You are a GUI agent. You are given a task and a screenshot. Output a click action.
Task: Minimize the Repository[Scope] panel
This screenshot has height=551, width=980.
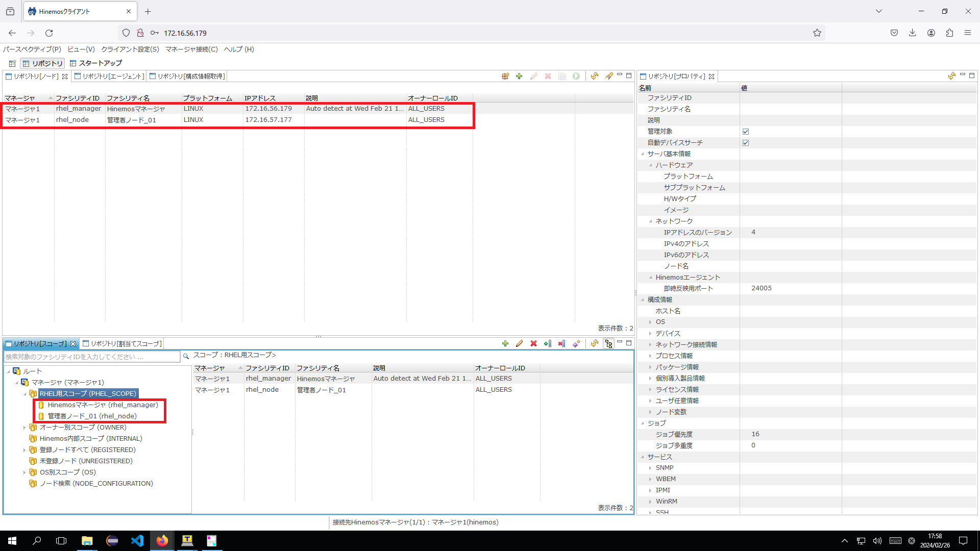(620, 342)
